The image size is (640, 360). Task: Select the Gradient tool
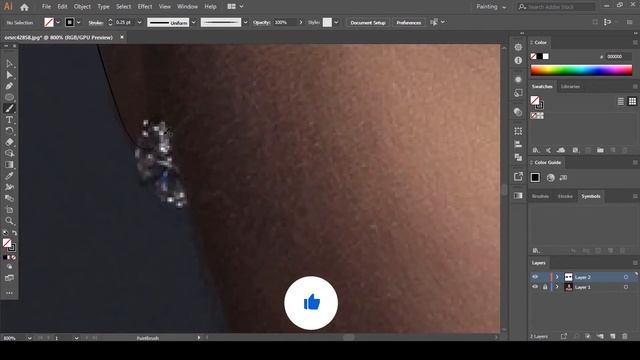pyautogui.click(x=9, y=164)
